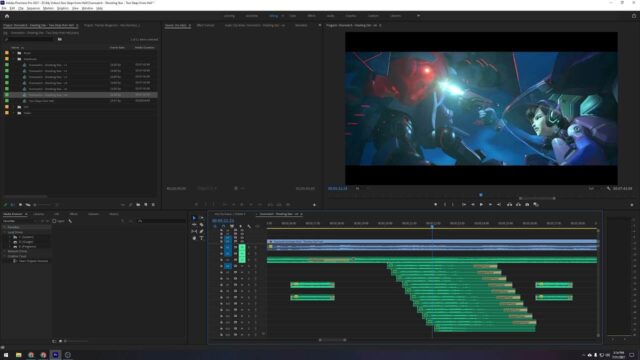640x360 pixels.
Task: Open the Markers menu
Action: pyautogui.click(x=48, y=8)
